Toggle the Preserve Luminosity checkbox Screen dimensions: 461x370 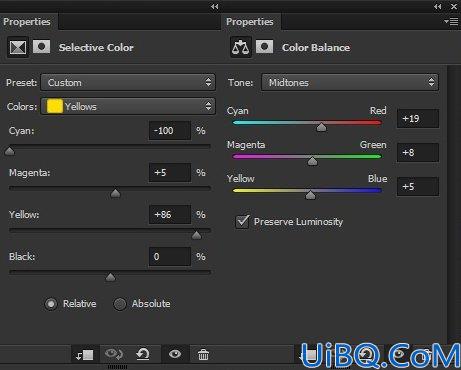[242, 222]
